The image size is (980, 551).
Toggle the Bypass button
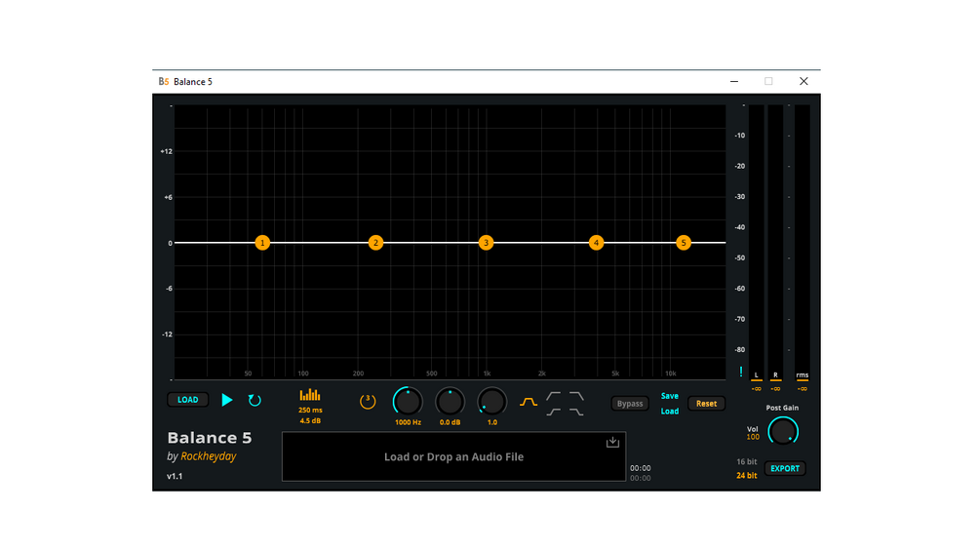[629, 404]
